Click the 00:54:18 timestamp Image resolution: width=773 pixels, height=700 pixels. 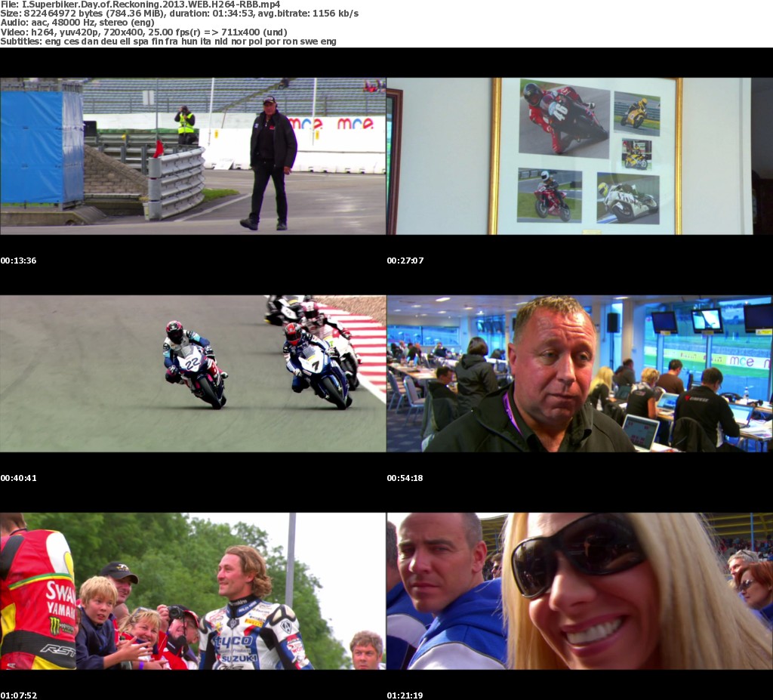pos(405,478)
